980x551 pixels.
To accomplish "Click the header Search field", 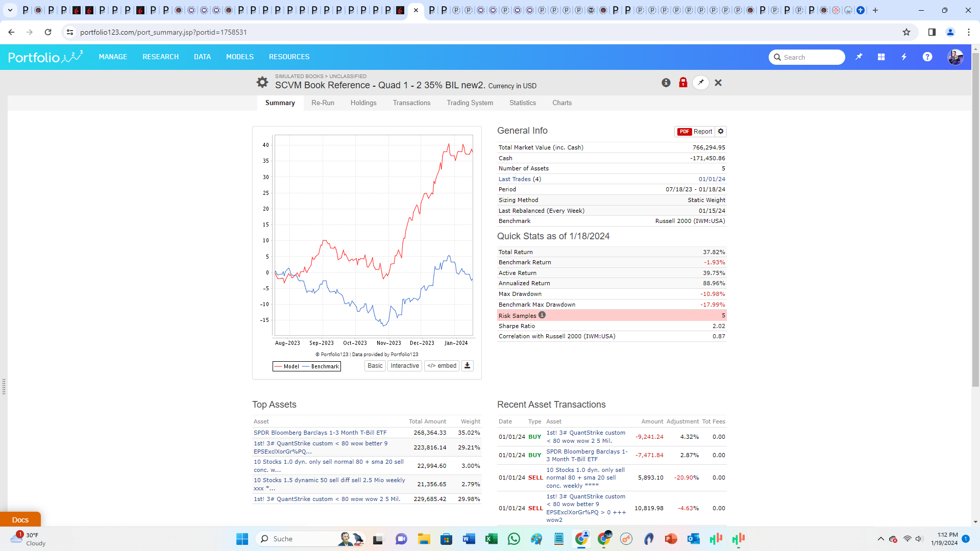I will (812, 57).
